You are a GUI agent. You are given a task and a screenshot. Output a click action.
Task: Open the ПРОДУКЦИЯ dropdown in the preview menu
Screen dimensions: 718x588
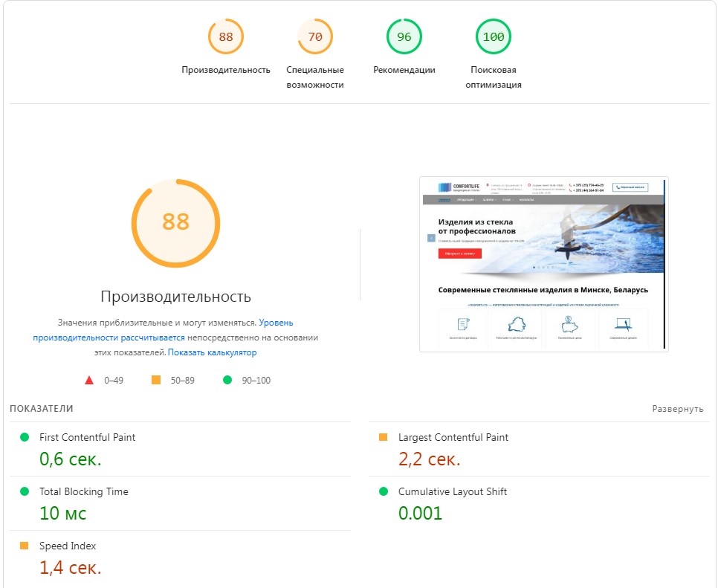[468, 200]
